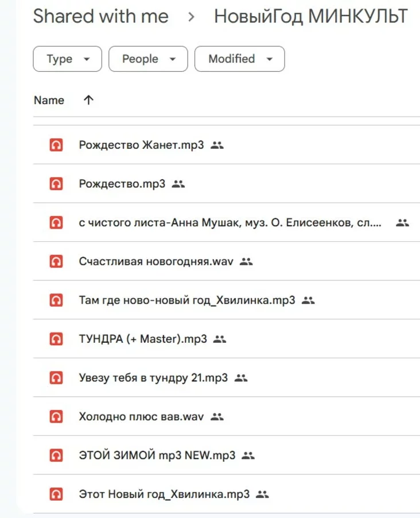Click the НовыйГод МИНКУЛЬТ folder breadcrumb

coord(310,17)
